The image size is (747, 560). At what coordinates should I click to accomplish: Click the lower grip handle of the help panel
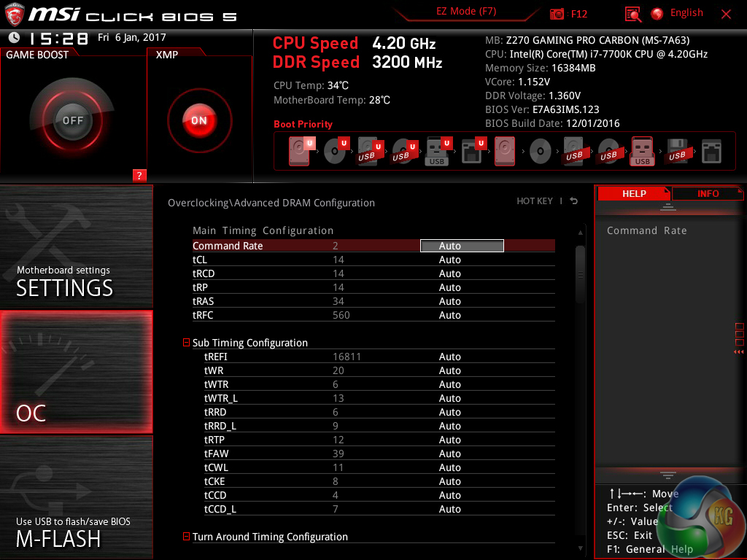(667, 475)
